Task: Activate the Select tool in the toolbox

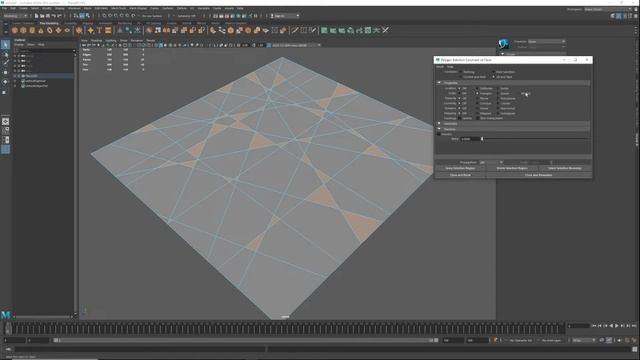Action: [x=5, y=44]
